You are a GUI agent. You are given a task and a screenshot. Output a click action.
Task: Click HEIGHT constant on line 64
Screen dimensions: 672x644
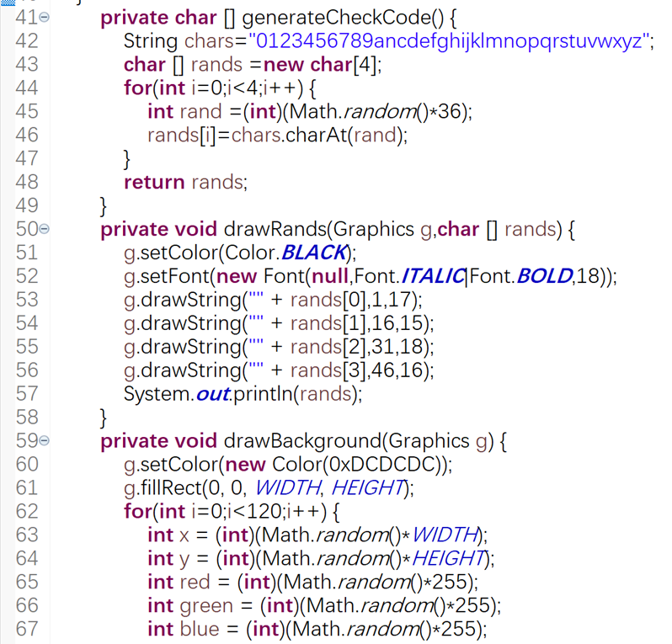tap(449, 559)
